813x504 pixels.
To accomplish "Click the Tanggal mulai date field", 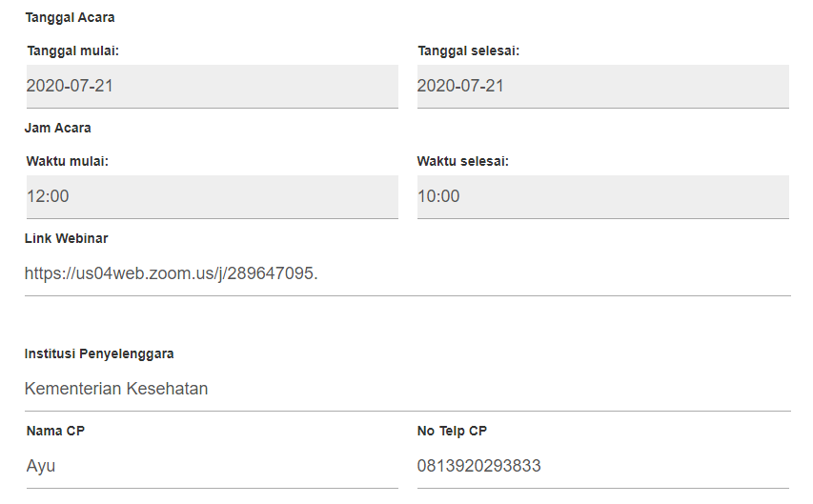I will coord(212,86).
